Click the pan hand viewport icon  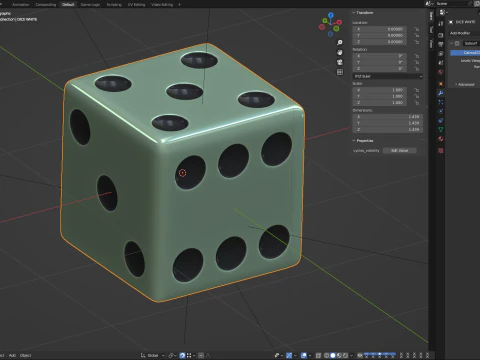(340, 52)
